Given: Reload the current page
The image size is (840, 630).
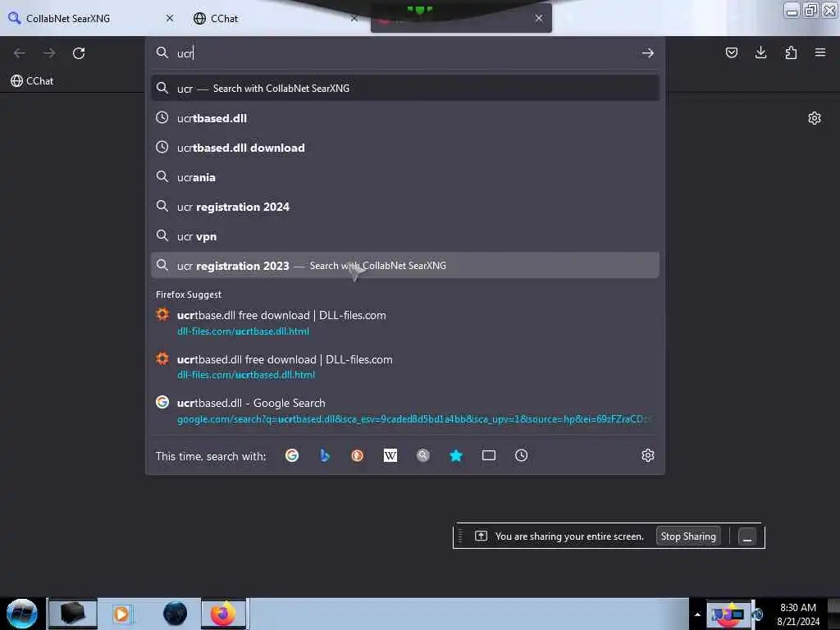Looking at the screenshot, I should (79, 53).
